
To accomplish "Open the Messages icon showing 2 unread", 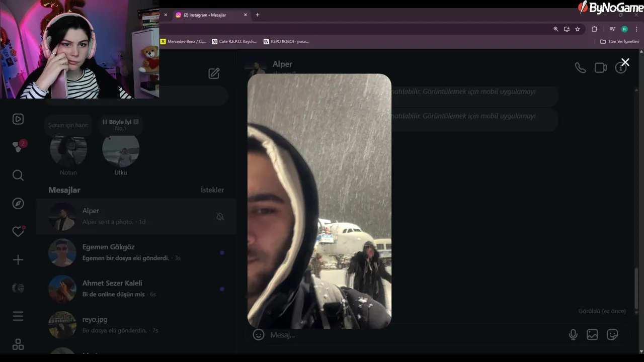I will [19, 146].
